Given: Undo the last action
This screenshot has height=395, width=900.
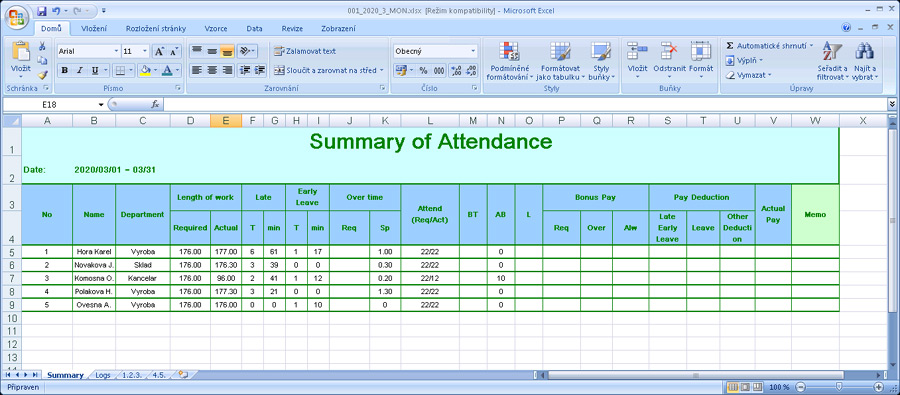Looking at the screenshot, I should point(56,11).
